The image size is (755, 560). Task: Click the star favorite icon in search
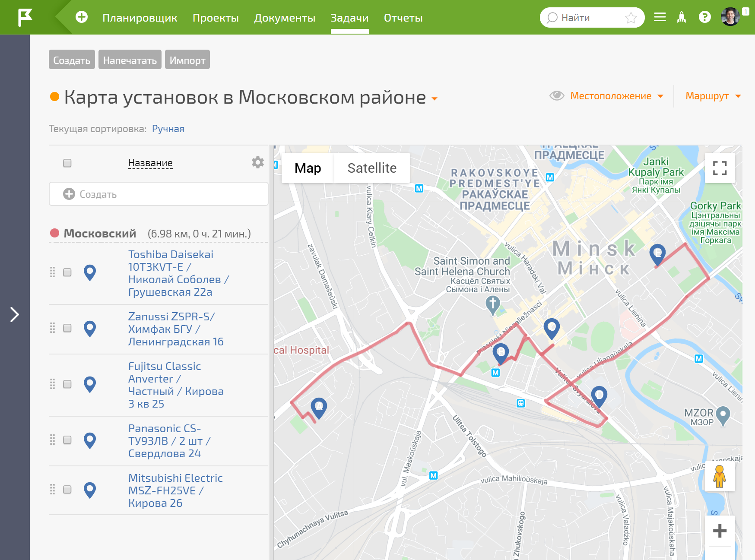pos(631,18)
